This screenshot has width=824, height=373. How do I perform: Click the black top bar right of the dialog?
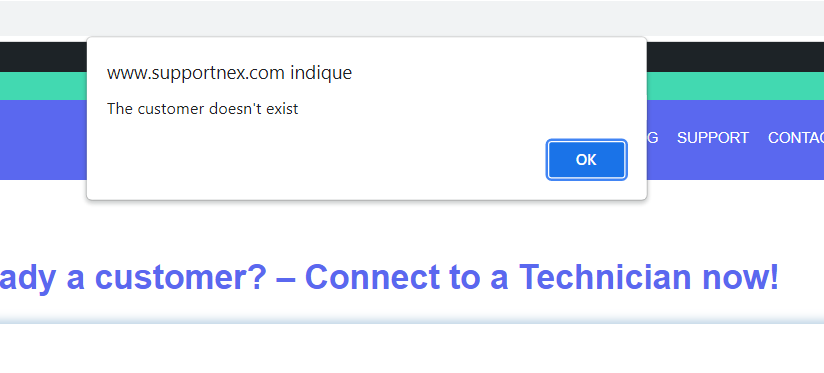tap(735, 57)
